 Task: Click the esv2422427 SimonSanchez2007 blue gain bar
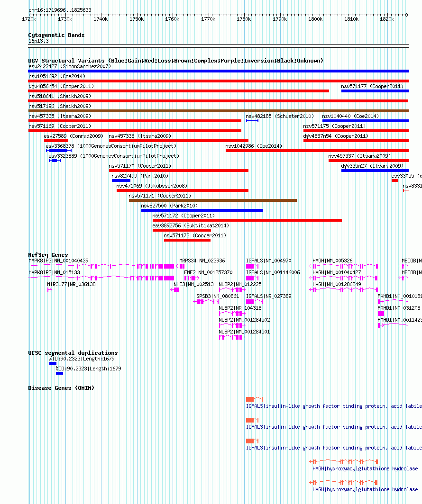click(x=219, y=71)
